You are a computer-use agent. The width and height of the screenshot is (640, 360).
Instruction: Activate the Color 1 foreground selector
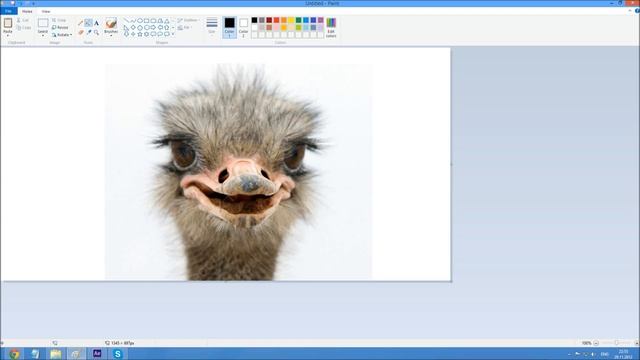coord(229,27)
